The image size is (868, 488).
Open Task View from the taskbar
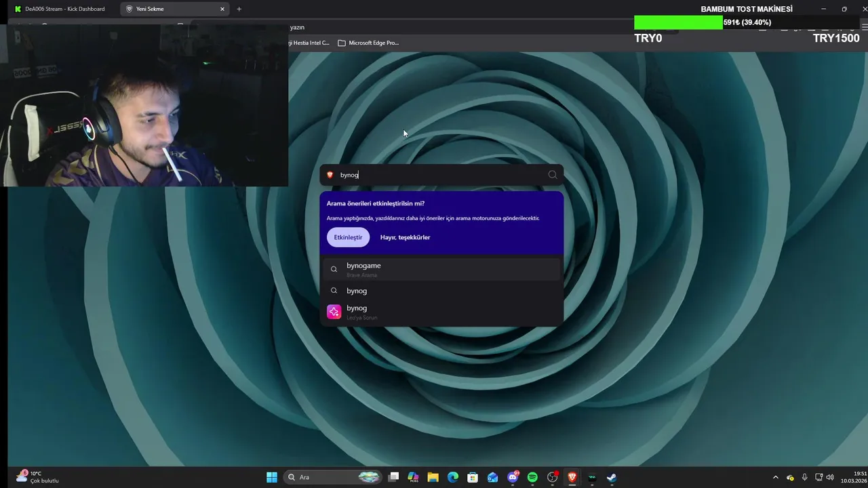click(x=393, y=477)
